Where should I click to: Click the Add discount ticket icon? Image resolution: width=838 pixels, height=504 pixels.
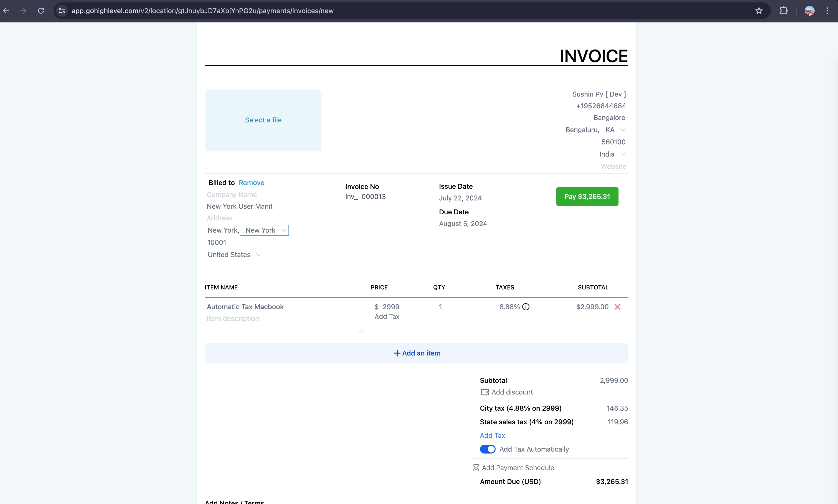click(x=484, y=392)
